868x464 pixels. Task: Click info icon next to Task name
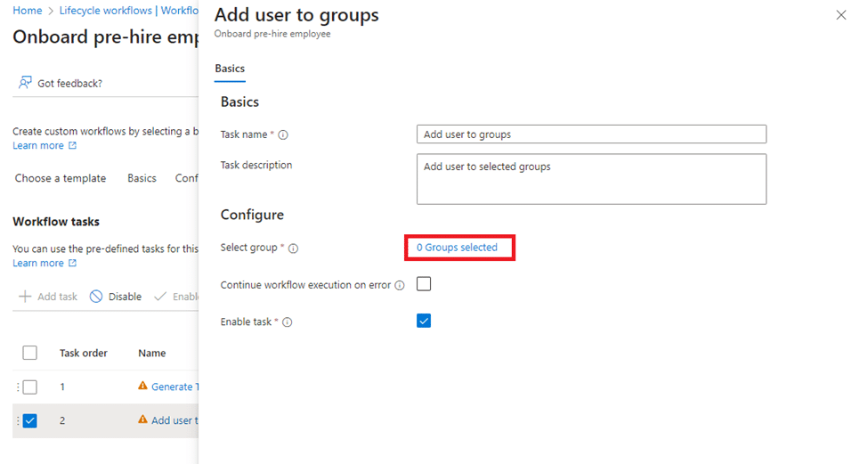pyautogui.click(x=283, y=135)
